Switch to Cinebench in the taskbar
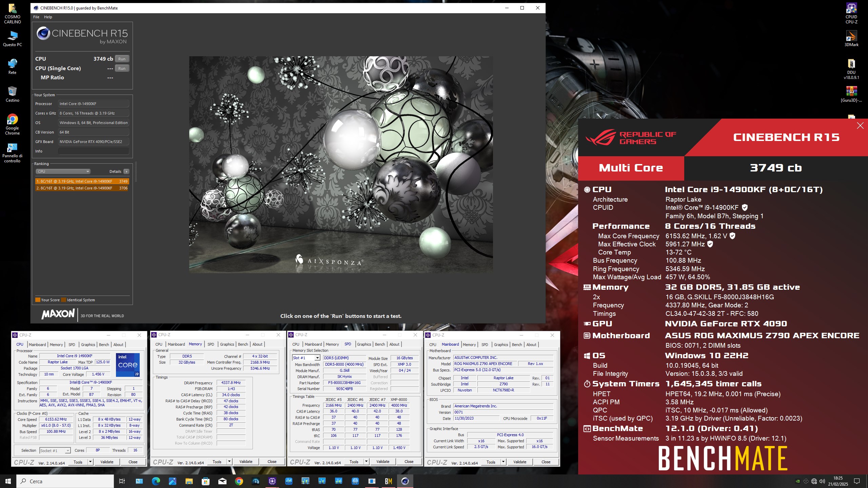This screenshot has width=868, height=488. (405, 481)
